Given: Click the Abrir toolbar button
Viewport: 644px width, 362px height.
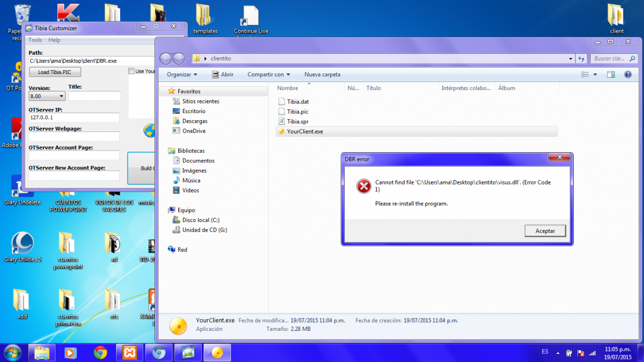Looking at the screenshot, I should [223, 75].
